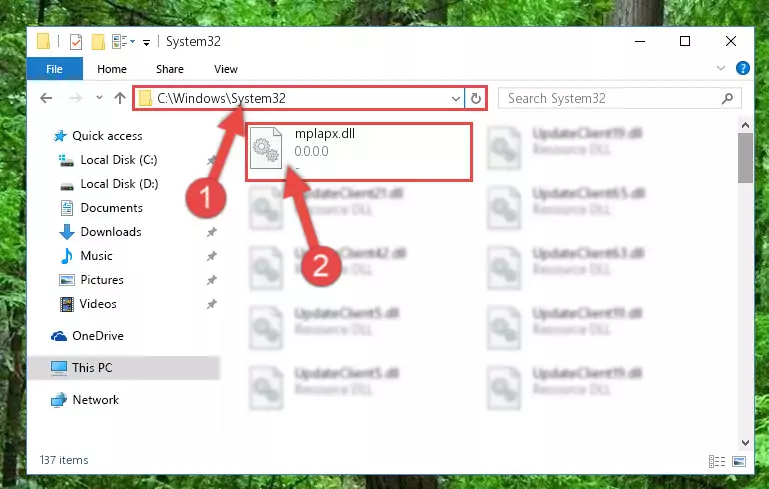Click the Network icon in sidebar

[59, 400]
